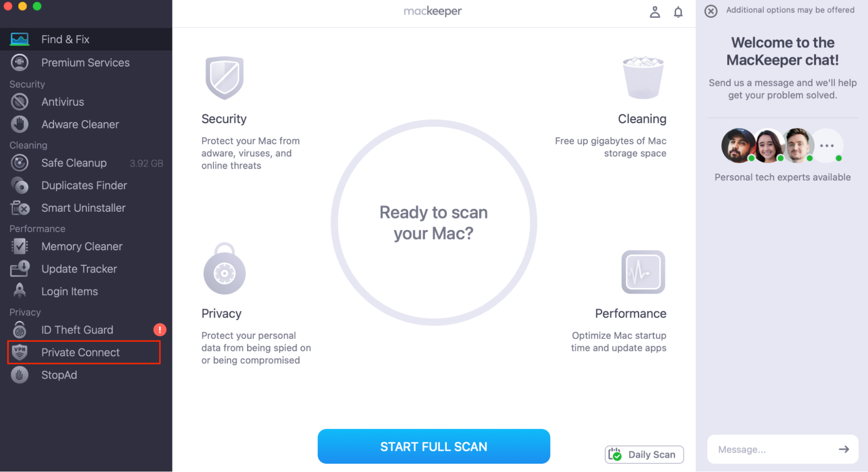868x472 pixels.
Task: Open the ID Theft Guard icon
Action: tap(19, 329)
